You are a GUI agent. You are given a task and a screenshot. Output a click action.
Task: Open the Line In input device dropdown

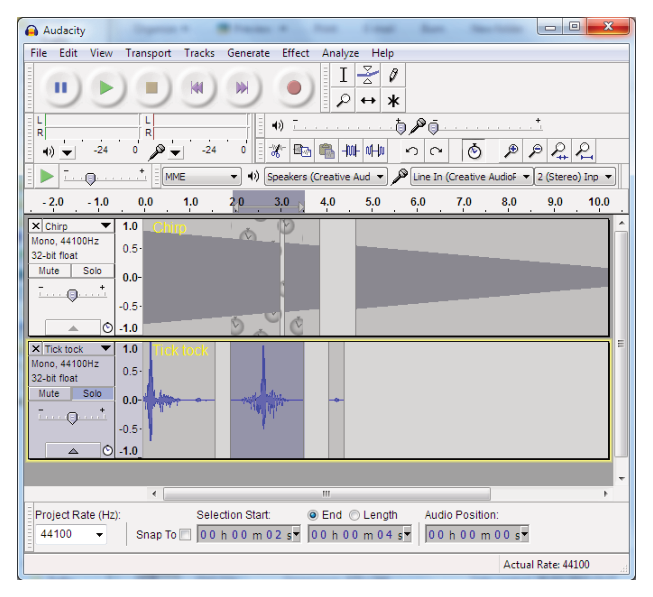pyautogui.click(x=471, y=177)
